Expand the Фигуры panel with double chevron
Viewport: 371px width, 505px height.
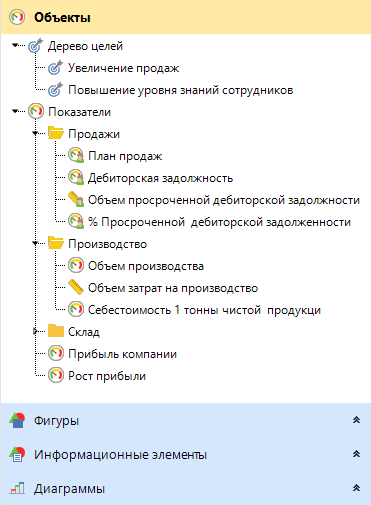click(356, 420)
